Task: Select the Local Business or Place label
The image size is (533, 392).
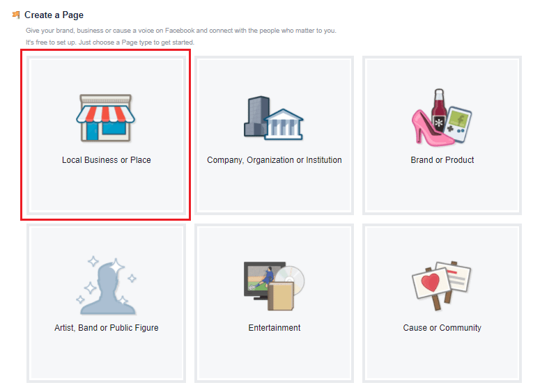Action: [107, 160]
